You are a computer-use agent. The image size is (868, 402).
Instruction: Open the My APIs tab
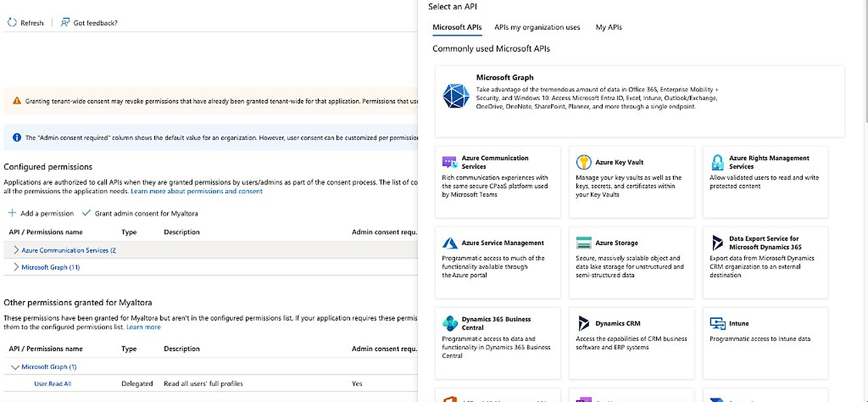[609, 27]
